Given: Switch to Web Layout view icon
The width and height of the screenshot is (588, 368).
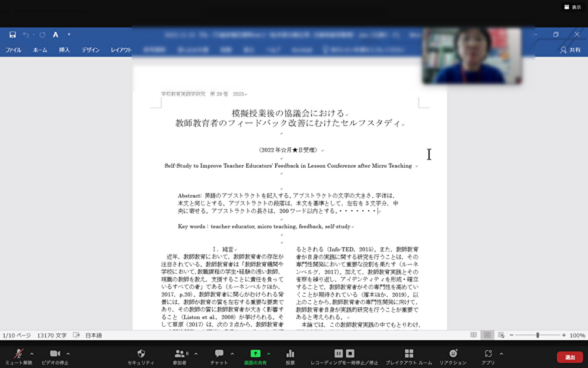Looking at the screenshot, I should (x=501, y=335).
